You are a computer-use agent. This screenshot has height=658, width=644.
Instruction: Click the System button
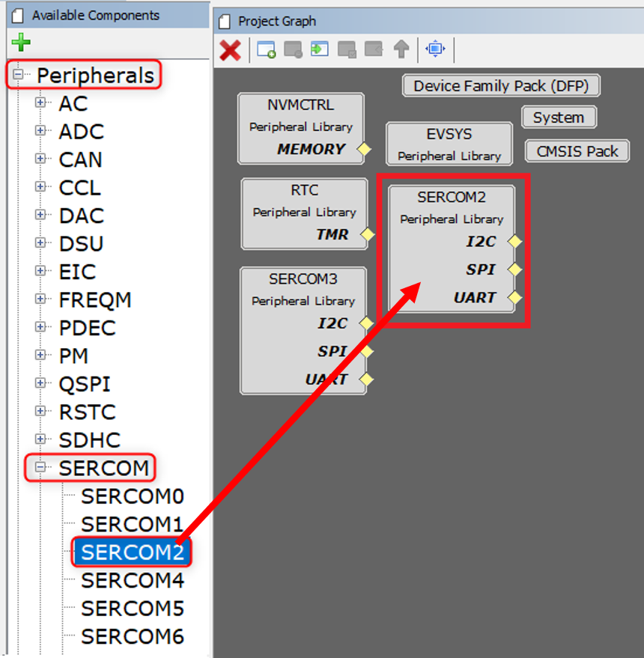559,118
